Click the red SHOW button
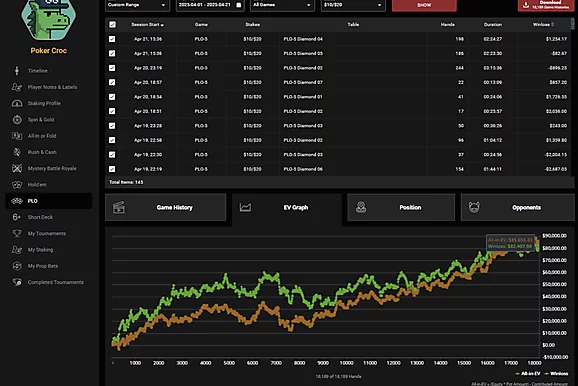 pos(424,5)
